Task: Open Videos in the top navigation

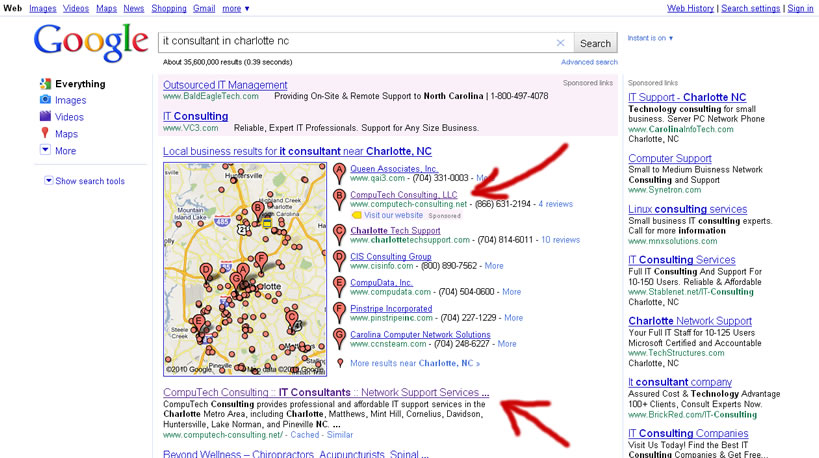Action: [76, 8]
